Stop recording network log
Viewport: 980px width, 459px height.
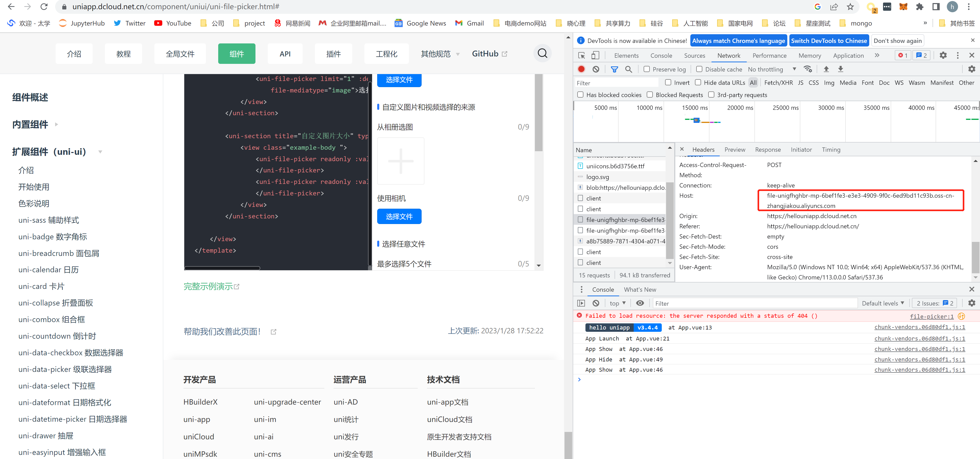click(581, 69)
